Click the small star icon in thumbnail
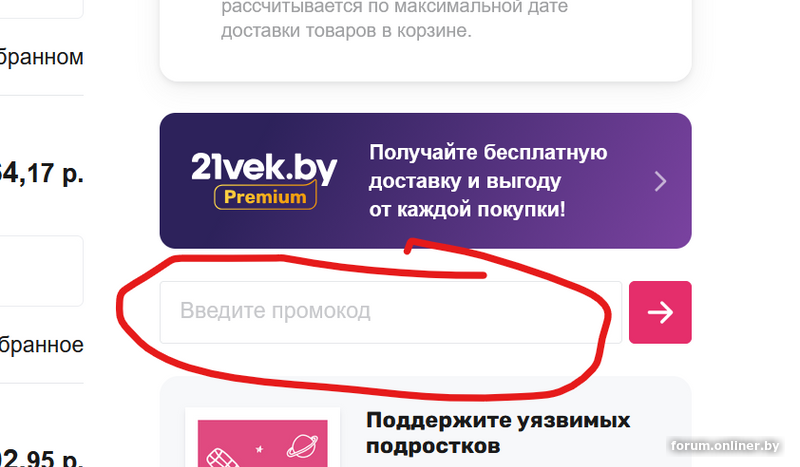 click(260, 449)
